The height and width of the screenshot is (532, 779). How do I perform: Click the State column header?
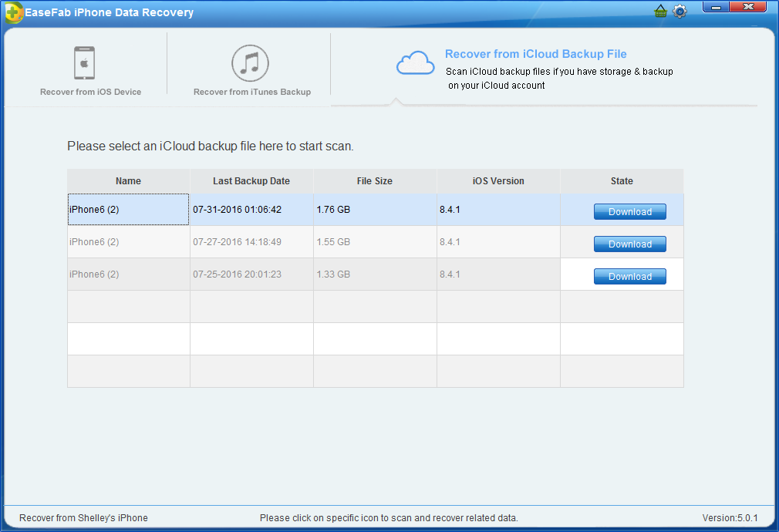[x=622, y=181]
